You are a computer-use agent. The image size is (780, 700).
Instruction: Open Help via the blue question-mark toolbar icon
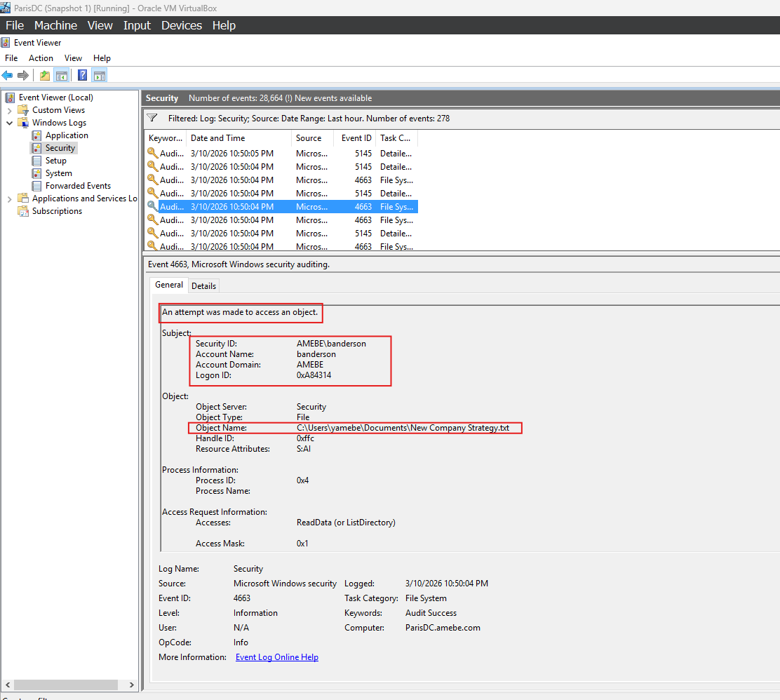click(x=83, y=76)
